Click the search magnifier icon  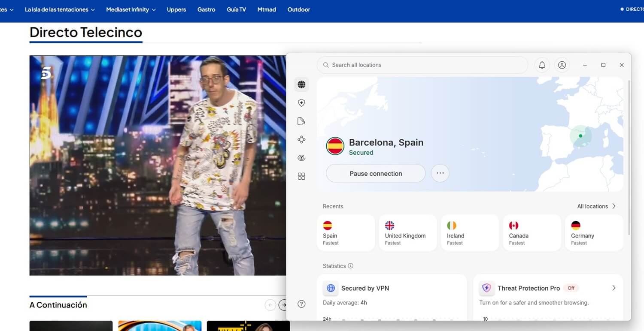click(x=326, y=65)
